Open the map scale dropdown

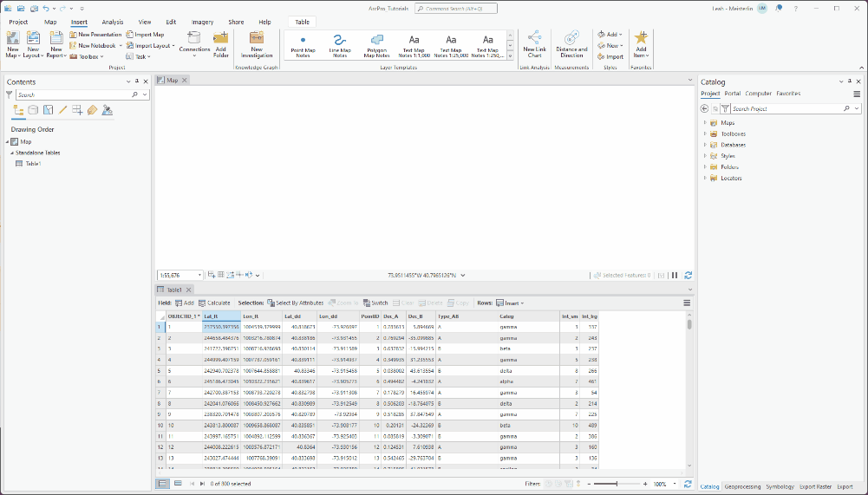pyautogui.click(x=199, y=275)
